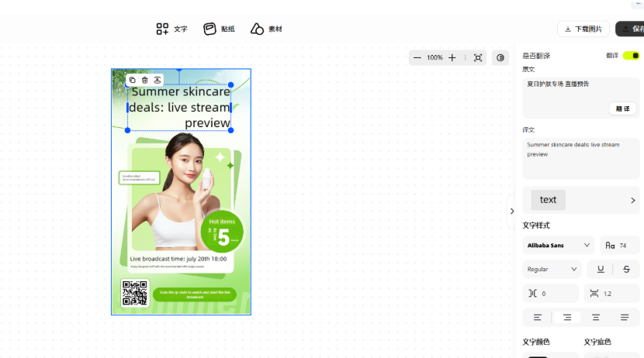
Task: Zoom out with the minus icon
Action: [417, 57]
